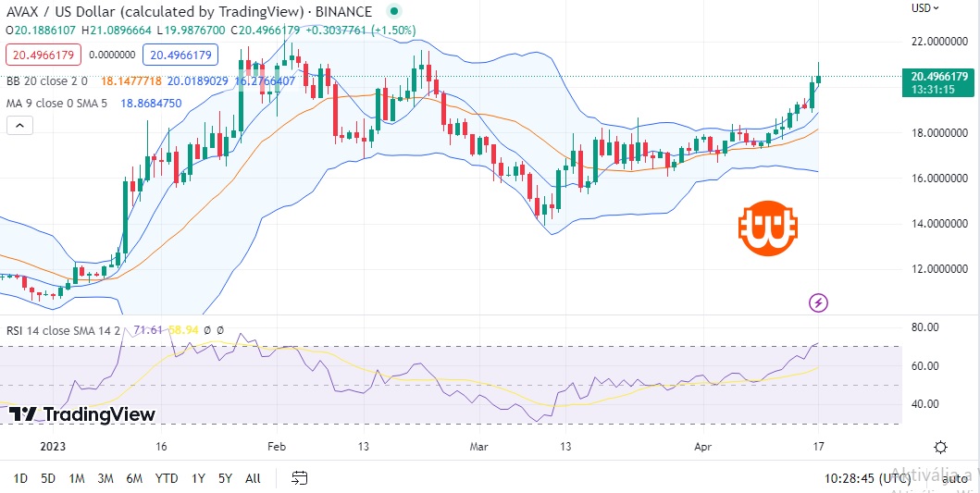980x493 pixels.
Task: Click the green current price label on axis
Action: pyautogui.click(x=938, y=82)
